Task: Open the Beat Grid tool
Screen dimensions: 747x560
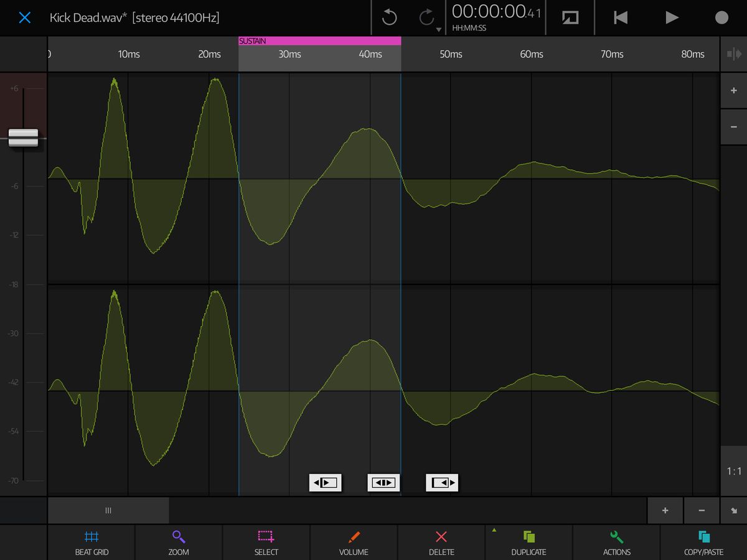Action: point(92,543)
